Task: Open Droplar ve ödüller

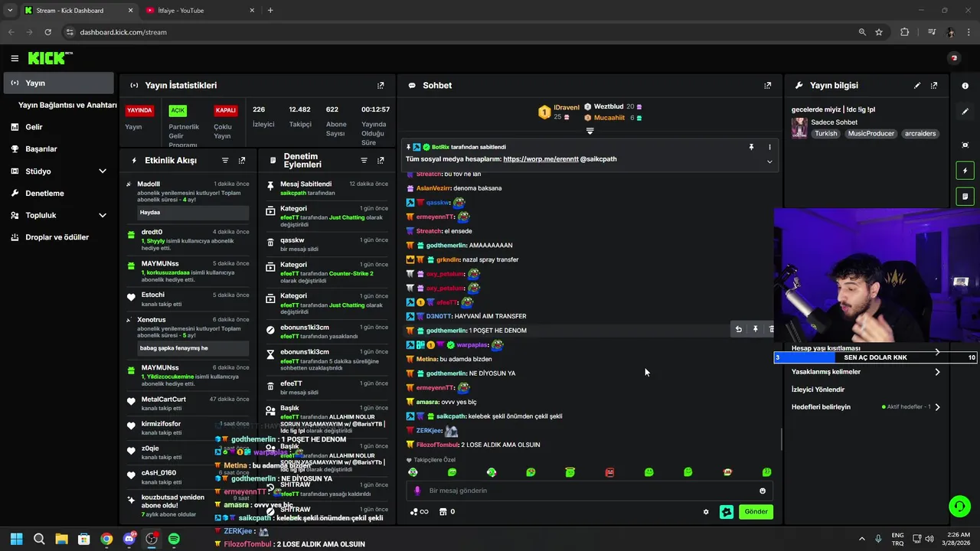Action: click(x=57, y=237)
